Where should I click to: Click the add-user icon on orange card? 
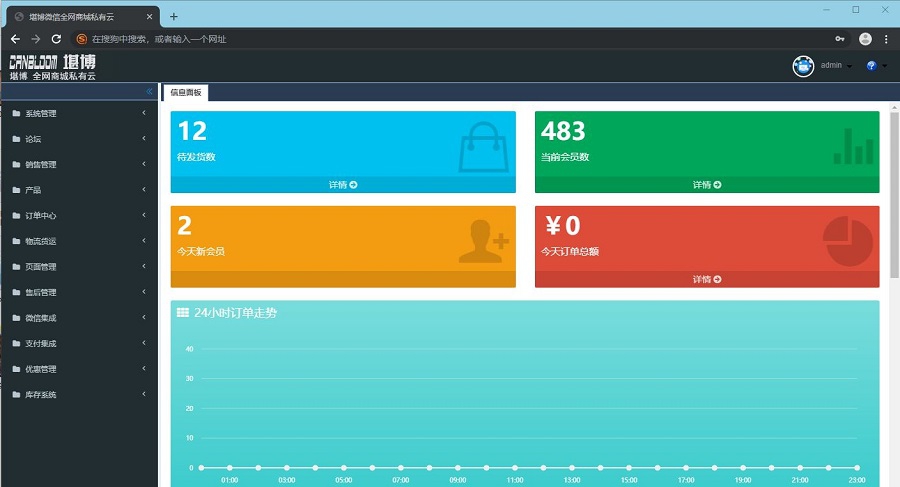point(483,242)
